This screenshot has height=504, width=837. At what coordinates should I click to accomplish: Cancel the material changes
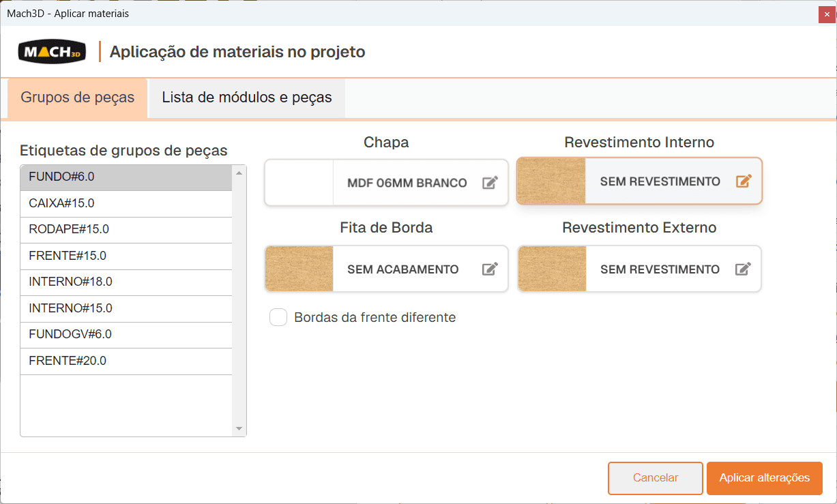(656, 478)
